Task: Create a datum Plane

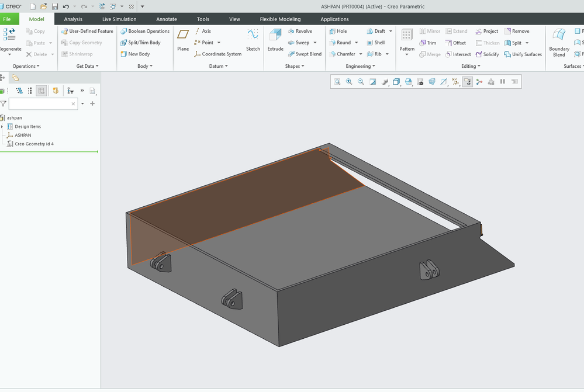Action: click(183, 39)
